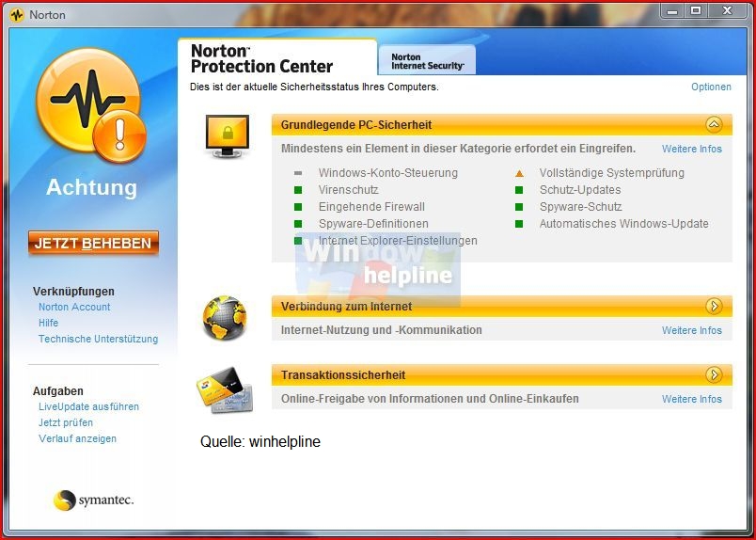Open Verlauf anzeigen history link
Screen dimensions: 756x540
pyautogui.click(x=78, y=438)
